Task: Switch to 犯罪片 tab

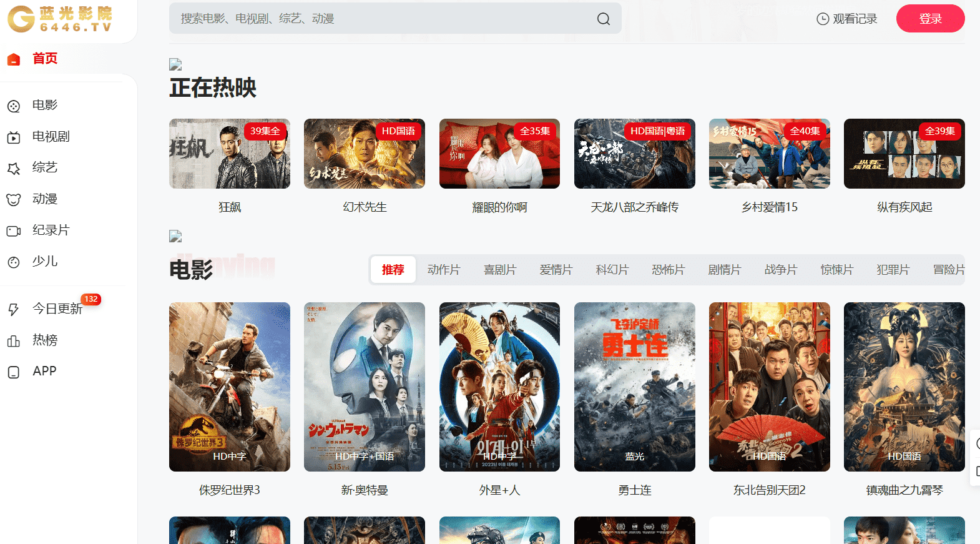Action: (893, 270)
